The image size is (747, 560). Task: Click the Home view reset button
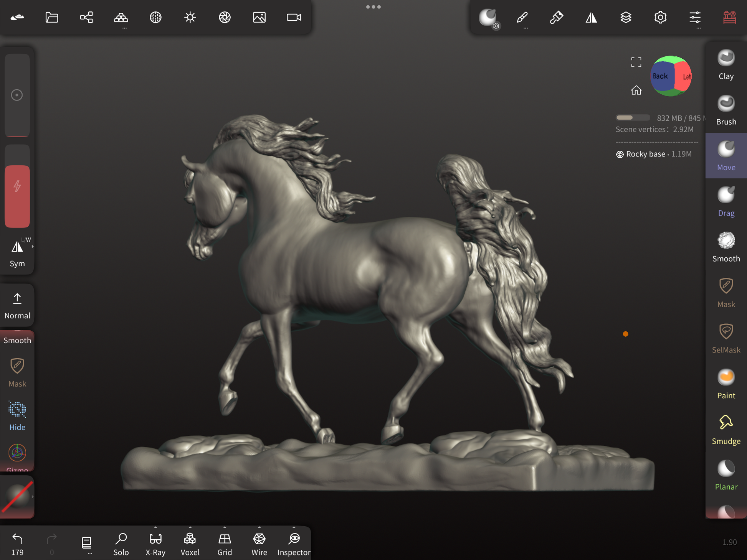(x=636, y=90)
